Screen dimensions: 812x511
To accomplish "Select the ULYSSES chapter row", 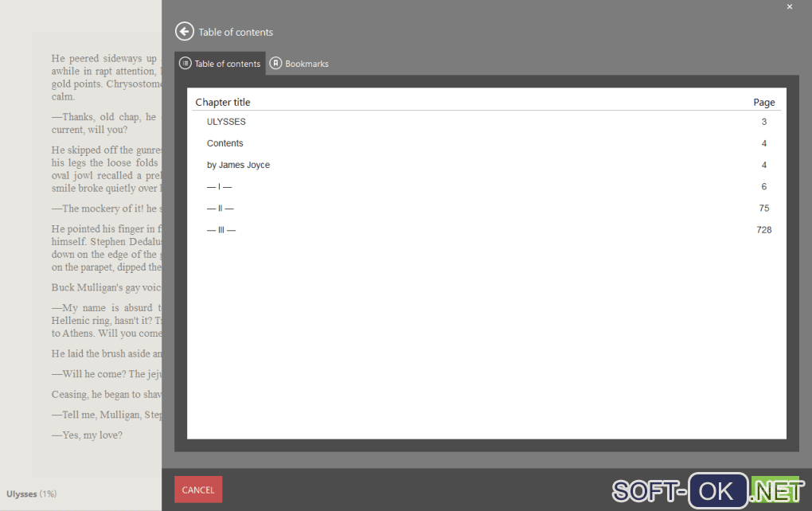I will [x=486, y=122].
